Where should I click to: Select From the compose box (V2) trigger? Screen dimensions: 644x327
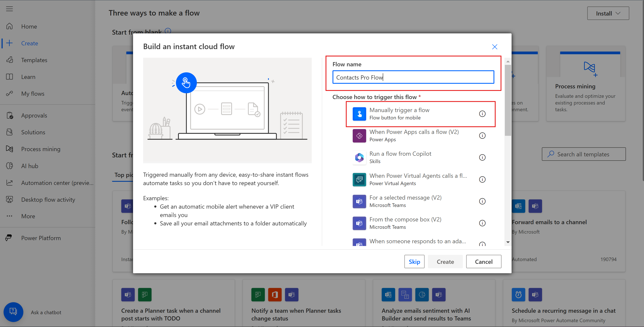pyautogui.click(x=421, y=223)
